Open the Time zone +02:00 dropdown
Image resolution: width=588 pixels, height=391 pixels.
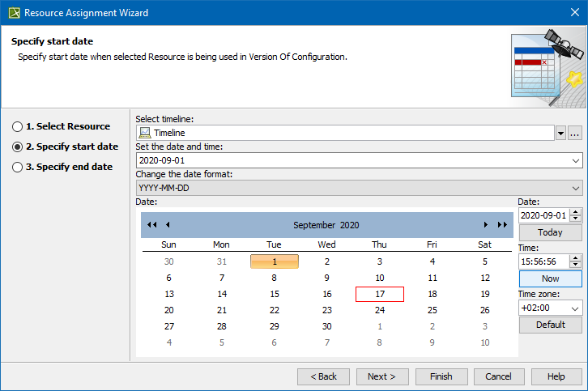pos(576,308)
